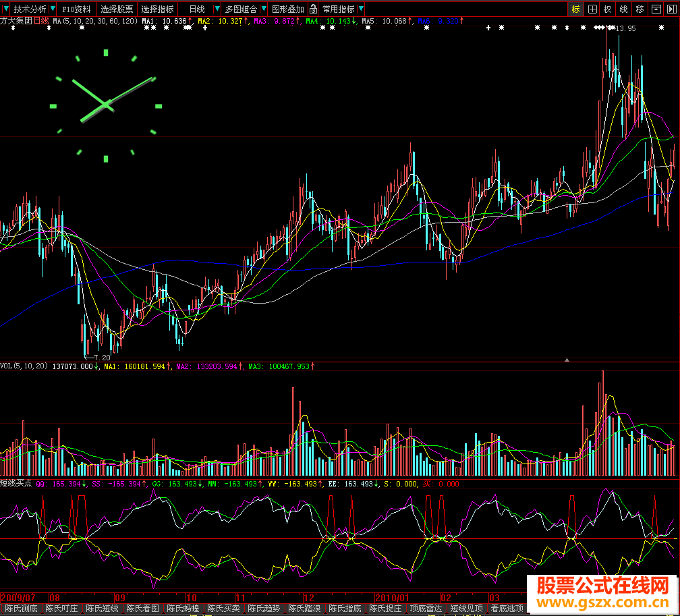This screenshot has height=616, width=680.
Task: Click 选择指标 button
Action: pyautogui.click(x=157, y=9)
